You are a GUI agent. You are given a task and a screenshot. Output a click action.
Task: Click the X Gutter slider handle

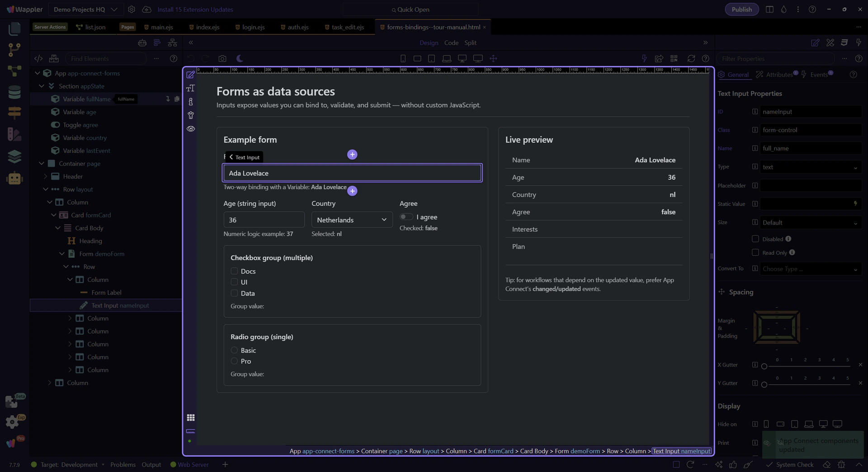[764, 366]
